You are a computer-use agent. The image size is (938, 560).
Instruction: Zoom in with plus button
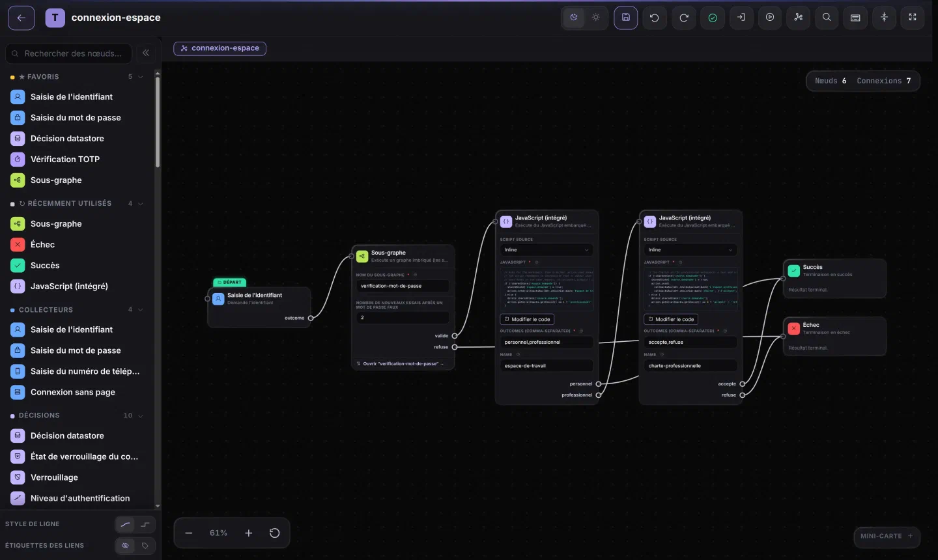[248, 533]
